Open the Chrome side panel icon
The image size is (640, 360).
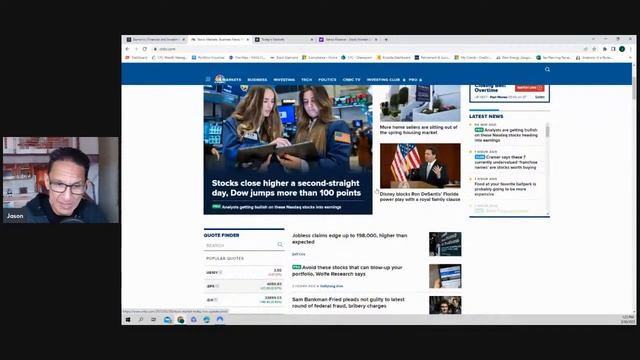pyautogui.click(x=613, y=49)
